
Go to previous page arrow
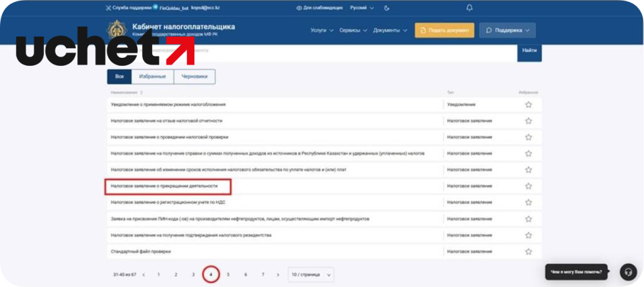point(143,274)
